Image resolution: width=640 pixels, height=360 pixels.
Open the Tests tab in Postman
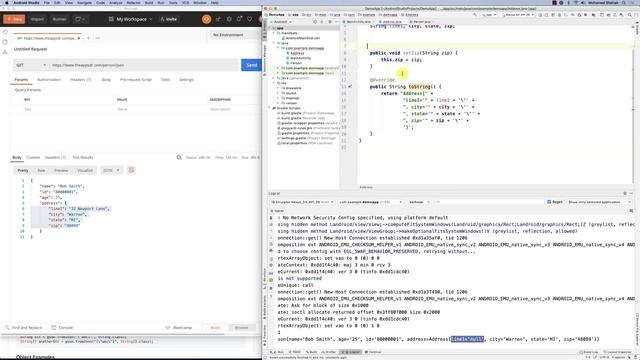pyautogui.click(x=165, y=80)
